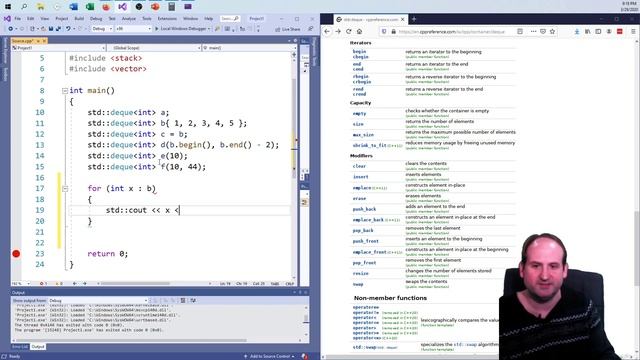Open Visual Studio feedback icon next to Live Share
The width and height of the screenshot is (640, 360).
[x=311, y=29]
